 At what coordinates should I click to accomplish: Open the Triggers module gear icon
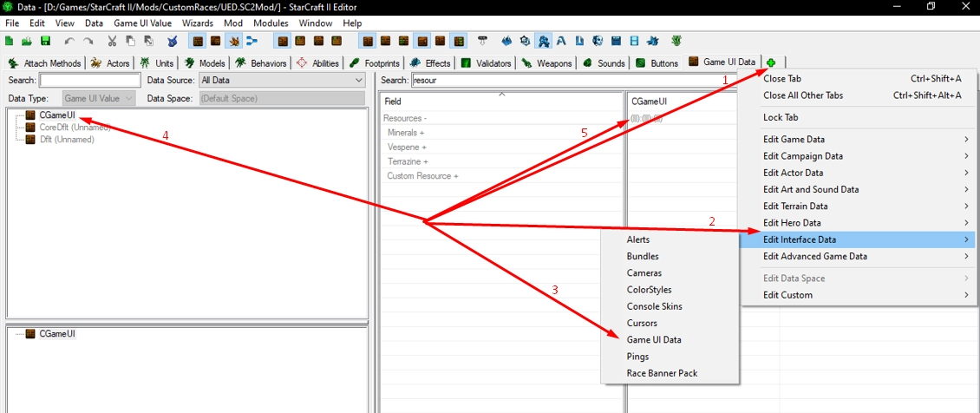pos(525,42)
